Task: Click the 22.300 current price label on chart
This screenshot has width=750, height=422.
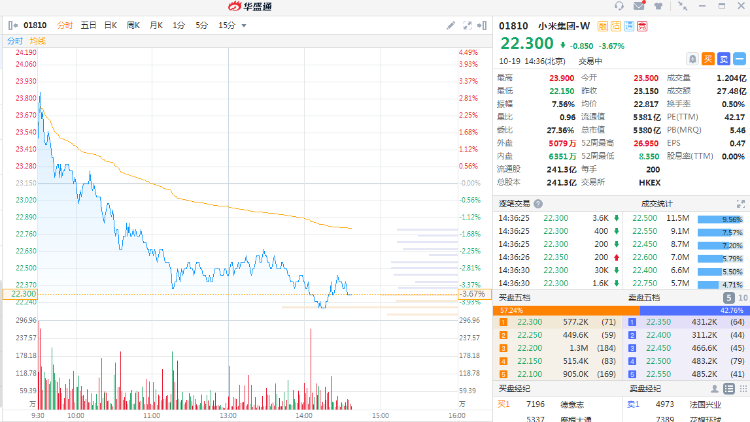Action: point(20,294)
